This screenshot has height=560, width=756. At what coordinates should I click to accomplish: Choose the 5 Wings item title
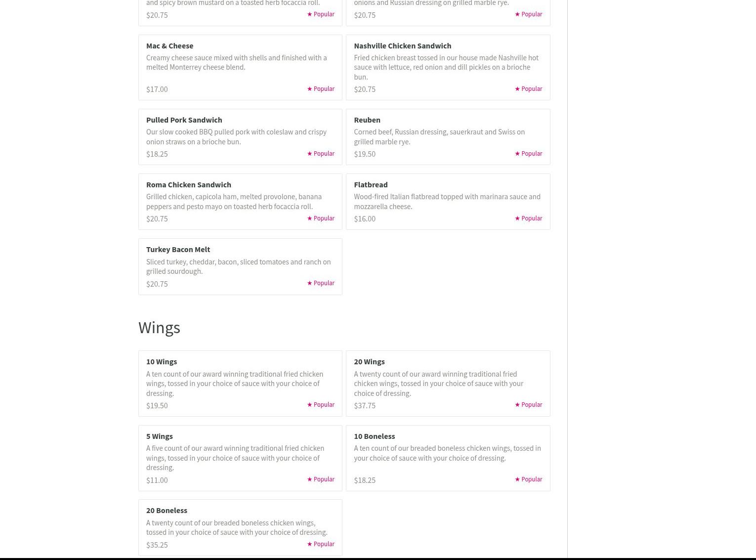(159, 436)
